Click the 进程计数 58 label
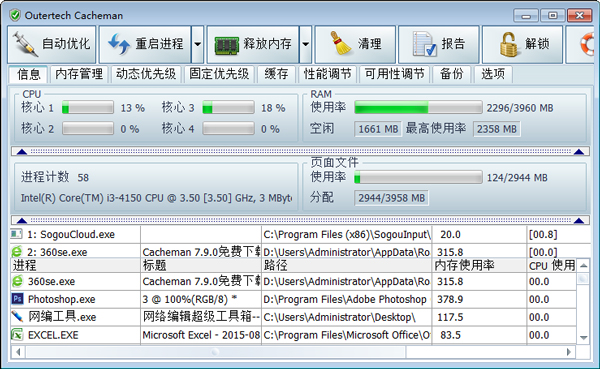This screenshot has width=600, height=369. [55, 177]
